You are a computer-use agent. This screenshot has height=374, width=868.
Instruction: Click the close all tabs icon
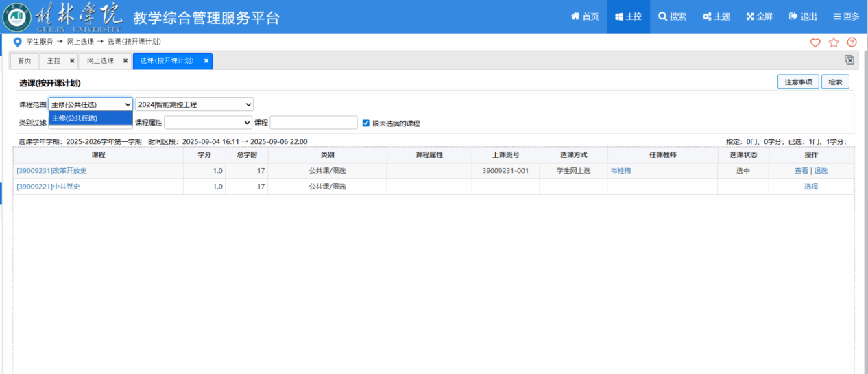point(849,60)
